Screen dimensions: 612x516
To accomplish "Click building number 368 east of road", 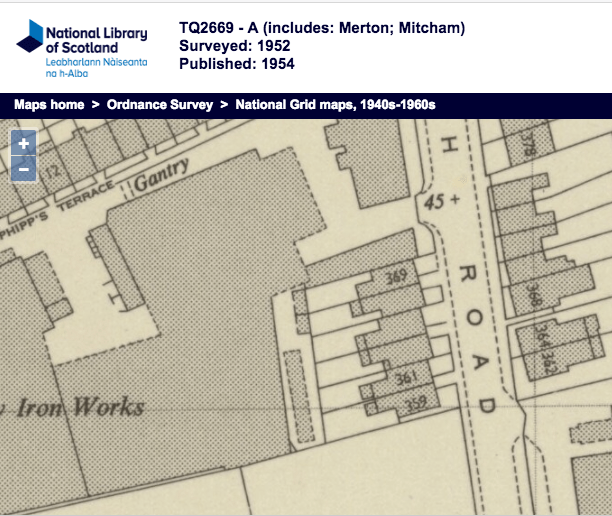I will coord(533,294).
